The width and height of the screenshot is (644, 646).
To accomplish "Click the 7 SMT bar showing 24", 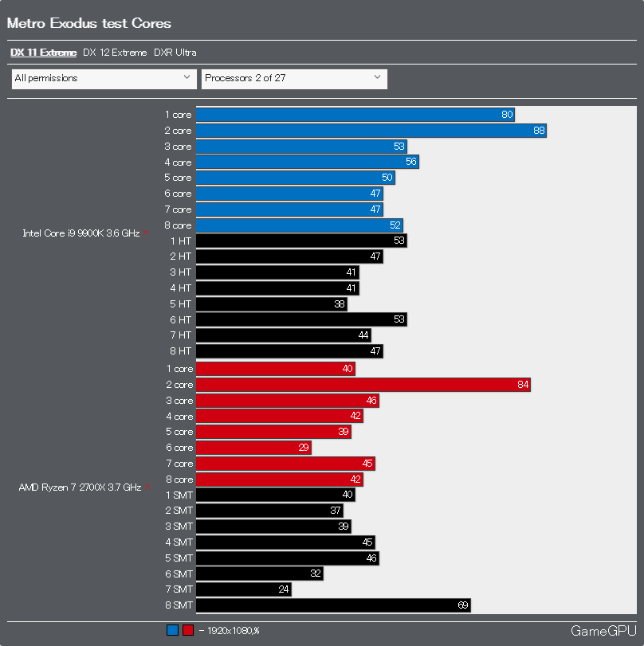I will coord(244,589).
